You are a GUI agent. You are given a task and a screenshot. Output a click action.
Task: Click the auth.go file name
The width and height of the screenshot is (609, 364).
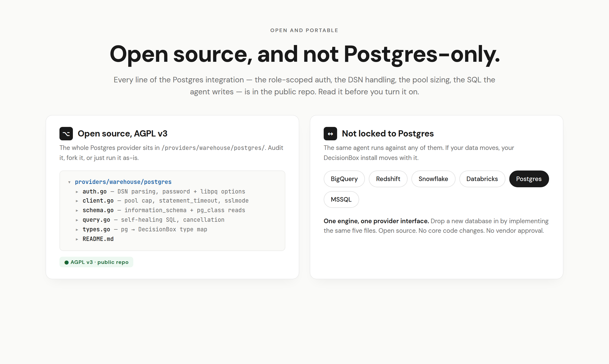tap(94, 191)
